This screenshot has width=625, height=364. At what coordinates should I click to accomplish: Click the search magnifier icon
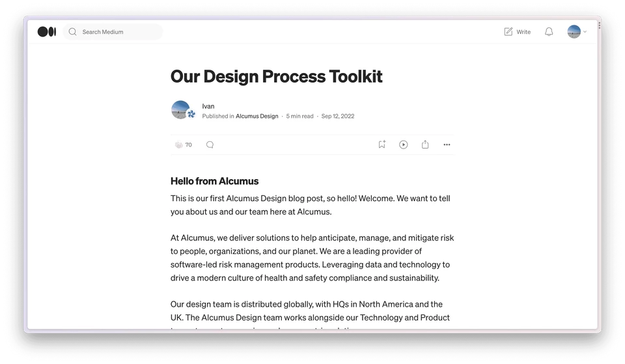pyautogui.click(x=72, y=31)
